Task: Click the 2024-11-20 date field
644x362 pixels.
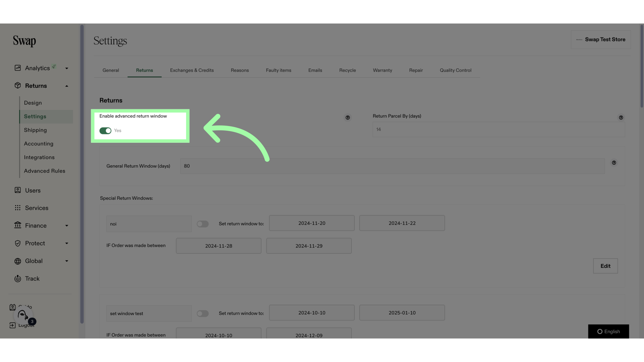Action: pyautogui.click(x=312, y=223)
